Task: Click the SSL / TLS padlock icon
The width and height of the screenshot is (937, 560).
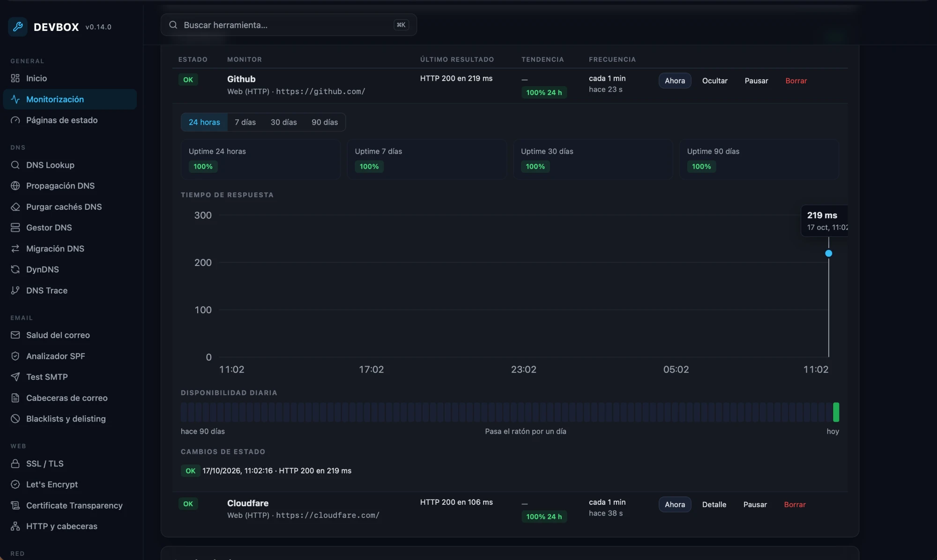Action: coord(15,464)
